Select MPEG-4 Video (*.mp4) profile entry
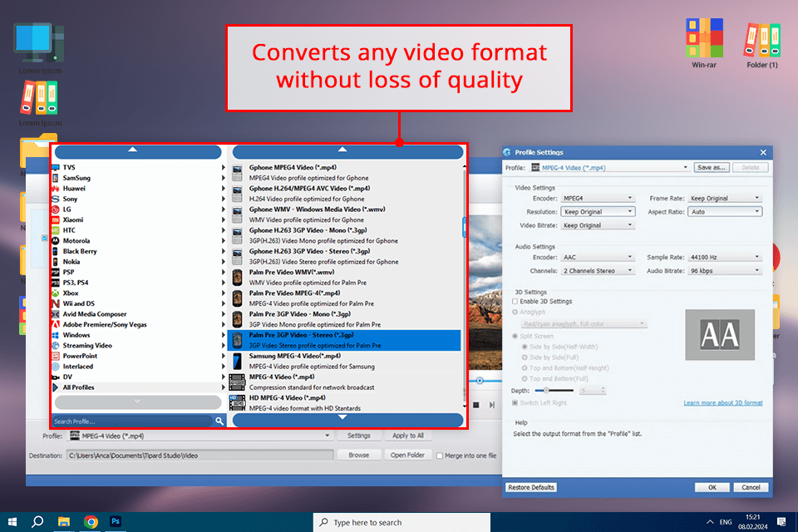 pyautogui.click(x=344, y=382)
